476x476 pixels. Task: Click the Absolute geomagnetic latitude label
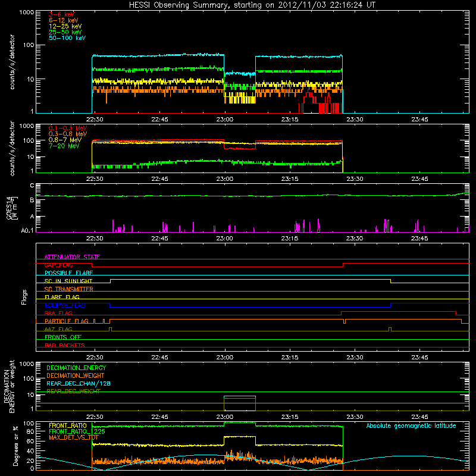pos(411,425)
